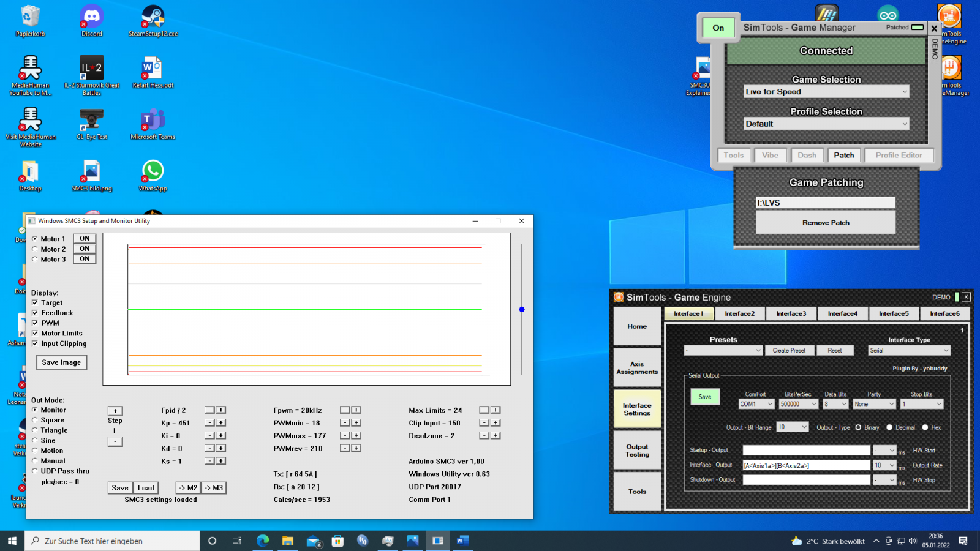Screen dimensions: 980x551
Task: Open Cortana circle icon in taskbar
Action: coord(213,541)
